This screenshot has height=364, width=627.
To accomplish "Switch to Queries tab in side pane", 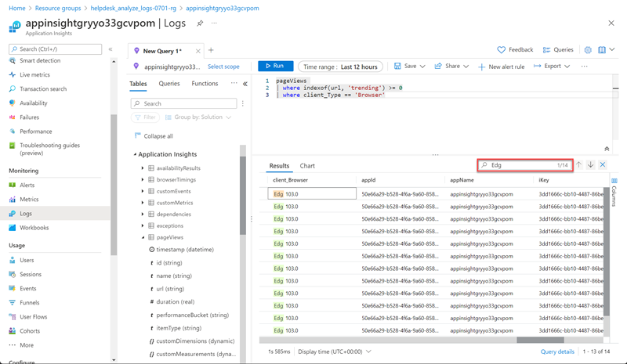I will [169, 84].
